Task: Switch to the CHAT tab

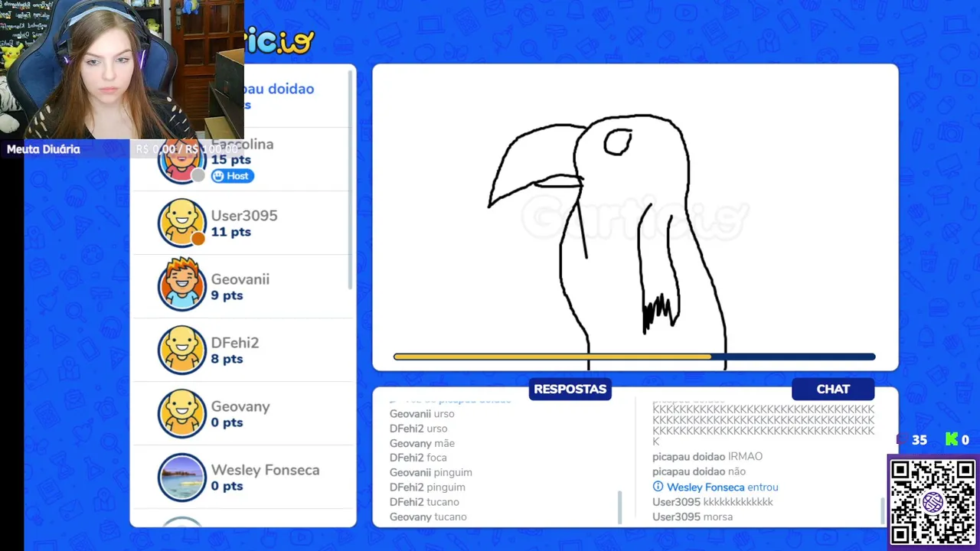Action: [833, 389]
